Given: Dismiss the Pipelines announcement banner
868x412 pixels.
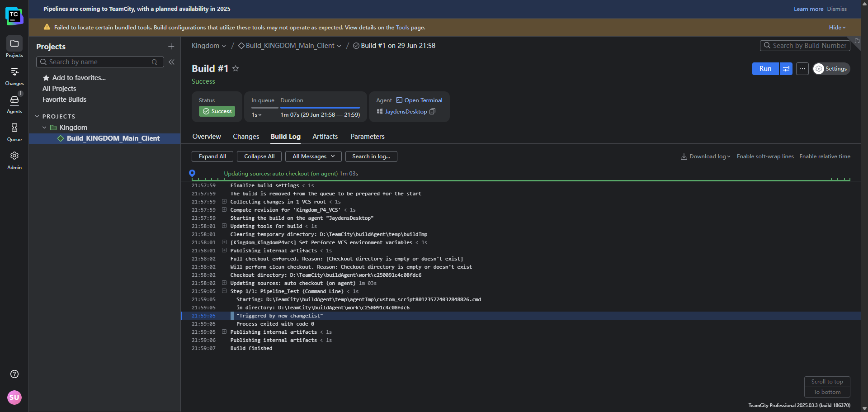Looking at the screenshot, I should (837, 9).
